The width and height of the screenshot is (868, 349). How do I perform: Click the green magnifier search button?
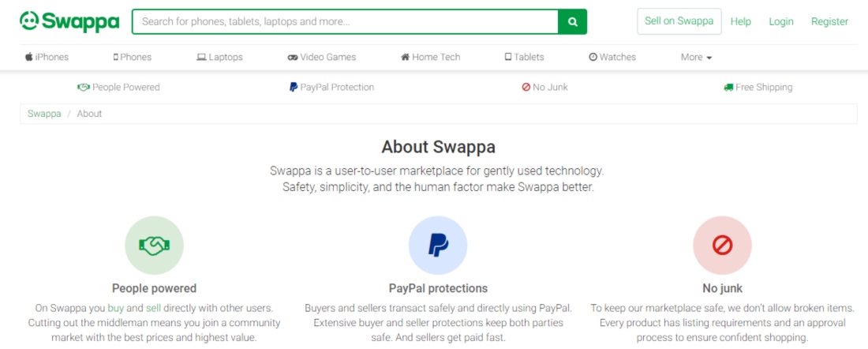(x=572, y=21)
